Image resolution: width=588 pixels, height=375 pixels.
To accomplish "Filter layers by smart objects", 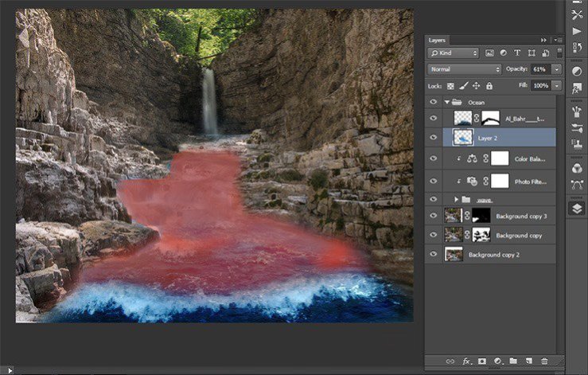I will (546, 53).
